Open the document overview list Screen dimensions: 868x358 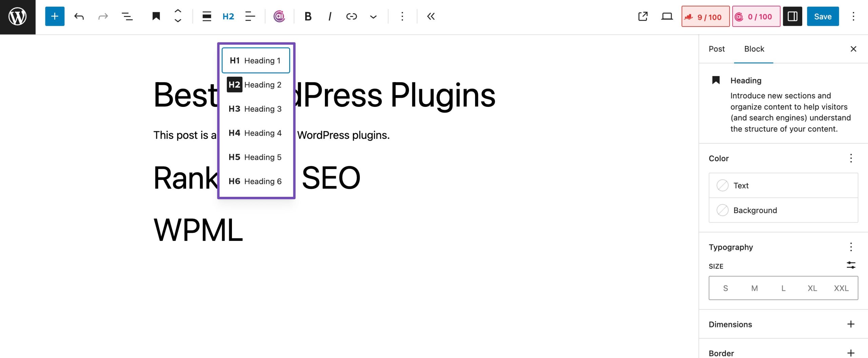pos(127,16)
